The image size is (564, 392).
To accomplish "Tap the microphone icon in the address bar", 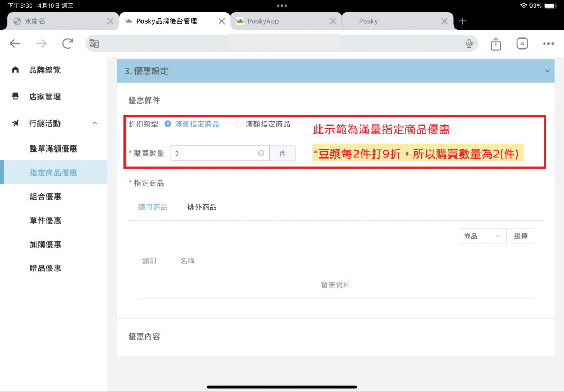I will 469,43.
